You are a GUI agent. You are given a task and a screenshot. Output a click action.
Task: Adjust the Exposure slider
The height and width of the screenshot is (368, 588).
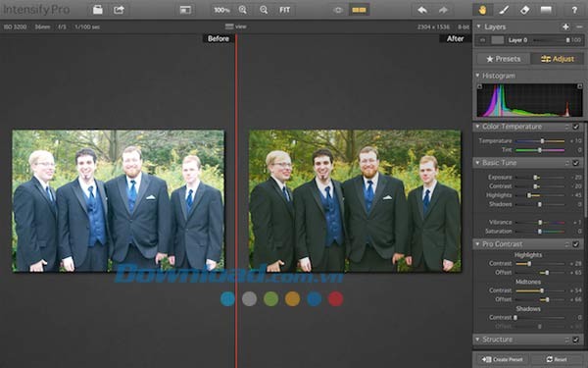(540, 178)
